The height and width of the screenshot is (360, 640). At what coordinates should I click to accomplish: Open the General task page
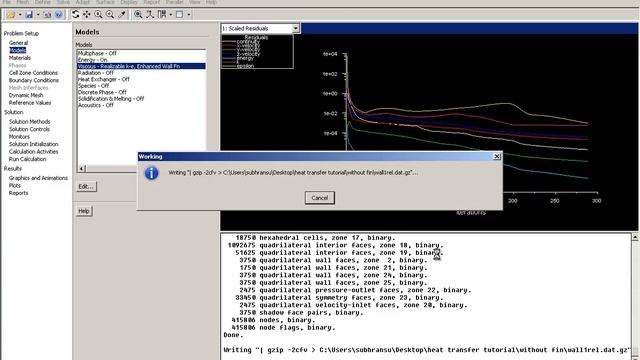click(18, 43)
